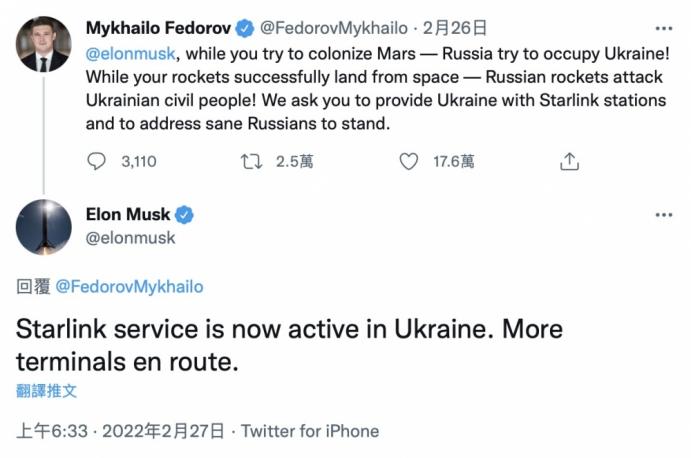The width and height of the screenshot is (692, 458).
Task: Click Mykhailo Fedorov's profile picture
Action: pyautogui.click(x=44, y=44)
